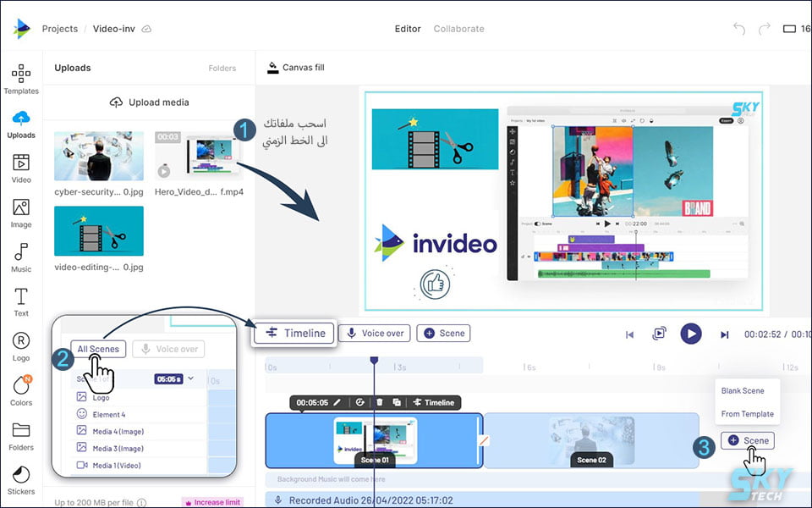Click the Increase limit badge

click(213, 502)
